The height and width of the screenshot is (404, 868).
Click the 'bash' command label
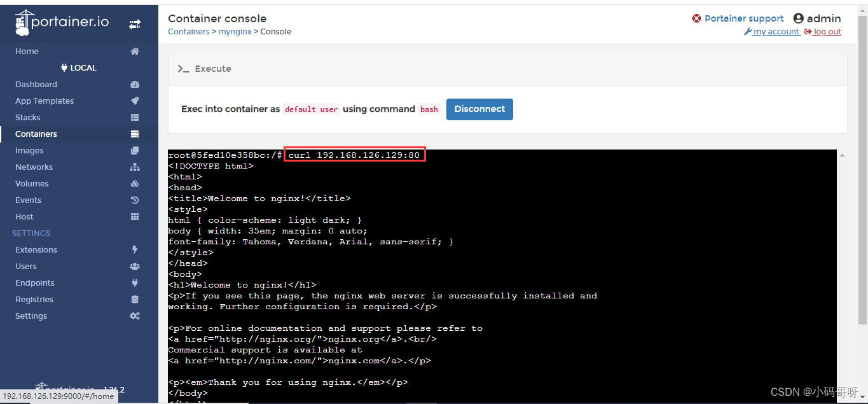click(x=429, y=109)
